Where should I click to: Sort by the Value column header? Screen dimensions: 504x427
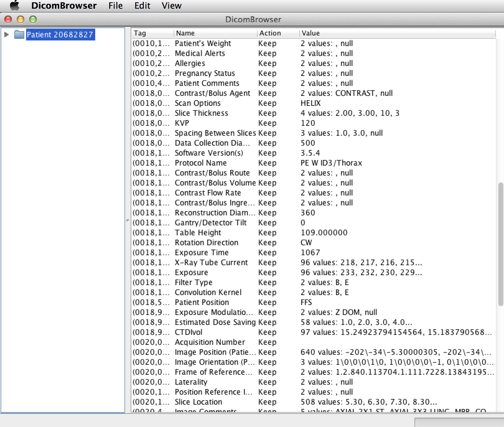397,33
